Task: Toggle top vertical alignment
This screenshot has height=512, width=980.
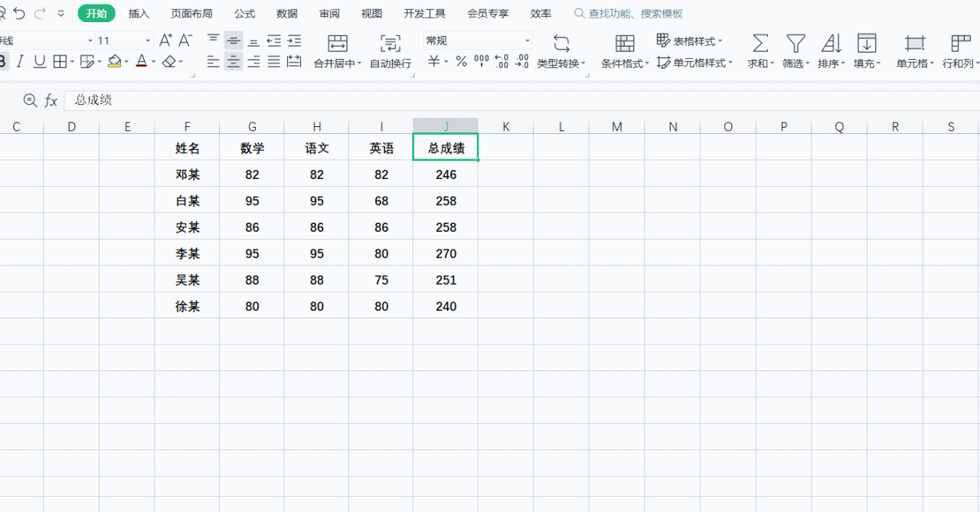Action: tap(214, 41)
